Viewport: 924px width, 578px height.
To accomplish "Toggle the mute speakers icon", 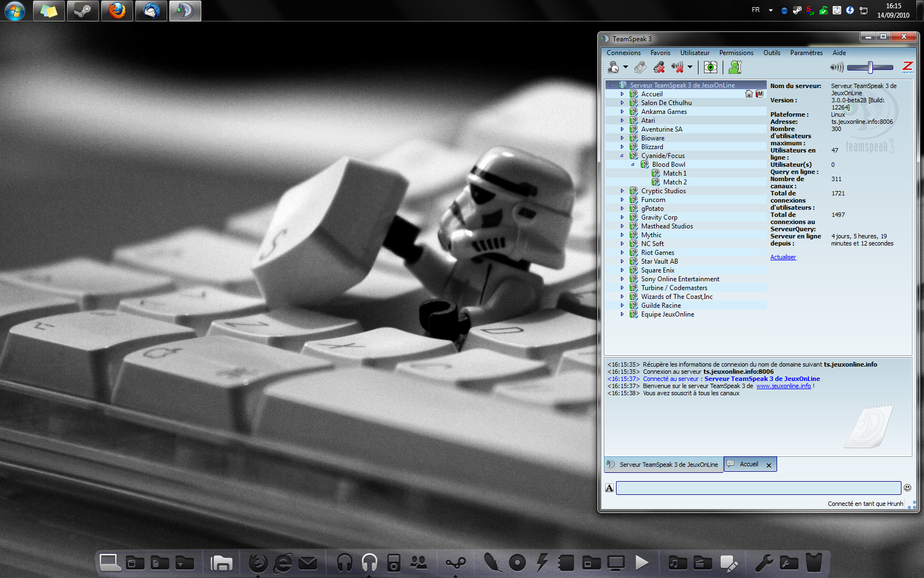I will pyautogui.click(x=678, y=67).
